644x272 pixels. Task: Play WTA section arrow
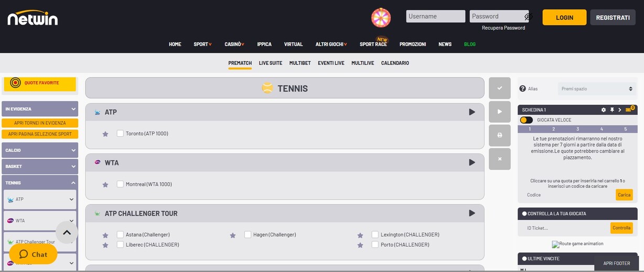(x=472, y=162)
